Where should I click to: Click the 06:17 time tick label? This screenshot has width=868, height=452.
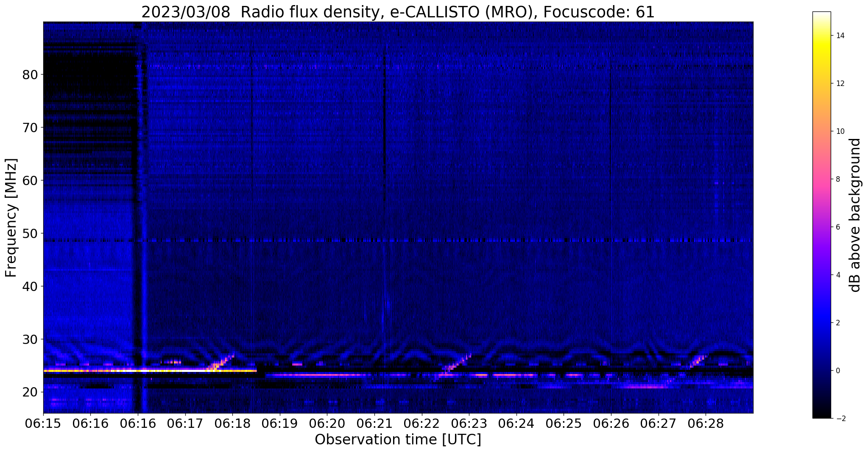(x=185, y=424)
